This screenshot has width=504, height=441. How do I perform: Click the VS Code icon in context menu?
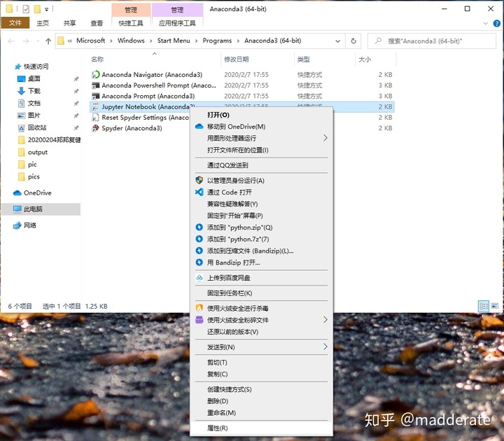pyautogui.click(x=199, y=192)
